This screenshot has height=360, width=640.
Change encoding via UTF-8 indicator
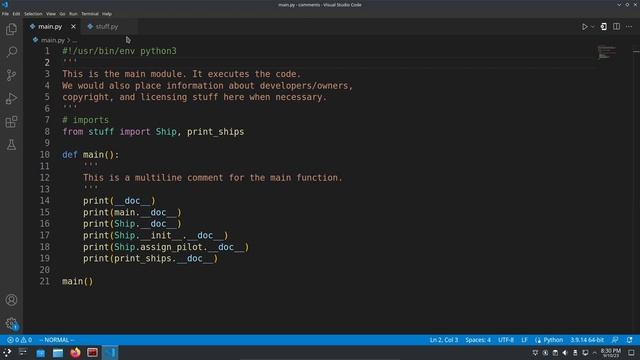click(506, 340)
